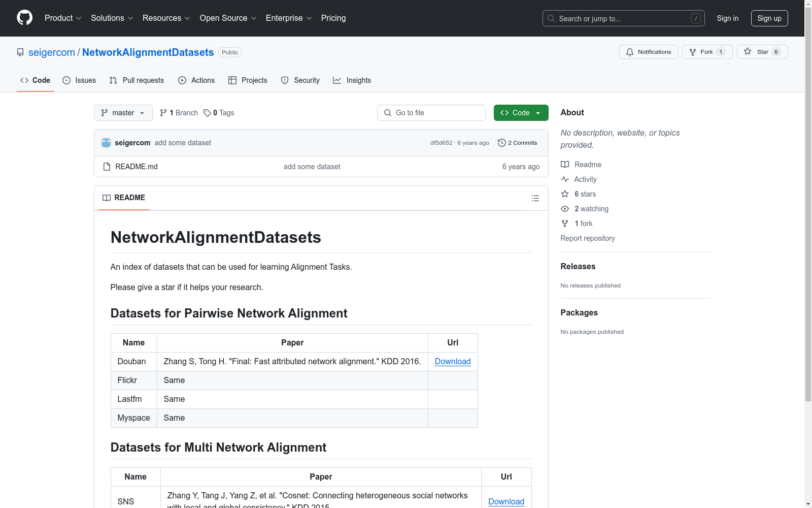Click the notifications bell icon

[630, 52]
